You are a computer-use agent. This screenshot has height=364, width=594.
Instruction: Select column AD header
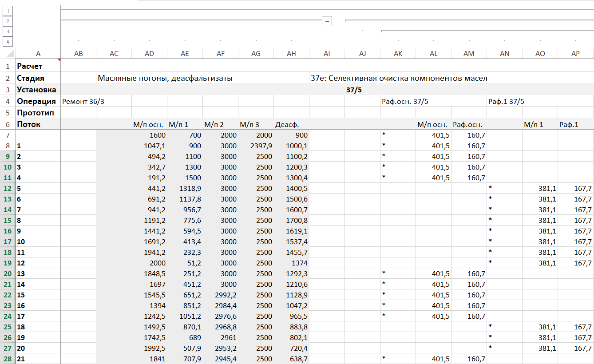point(149,54)
